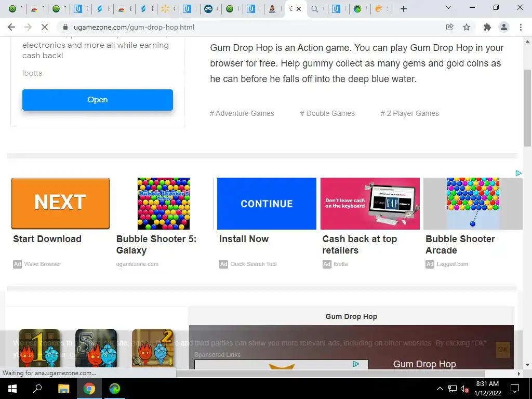Click the scrollbar down arrow
Screen dimensions: 532x399
coord(527,365)
